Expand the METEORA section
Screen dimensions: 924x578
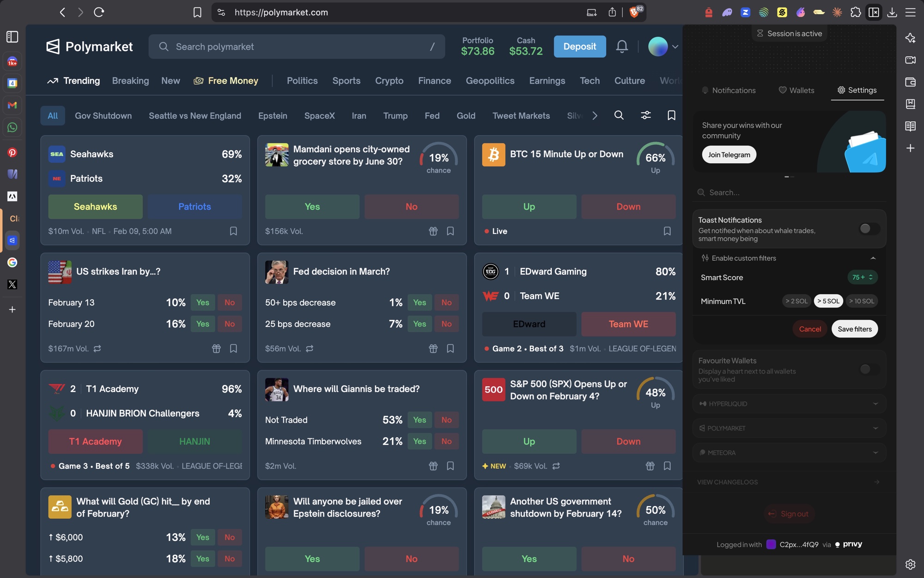(x=875, y=453)
